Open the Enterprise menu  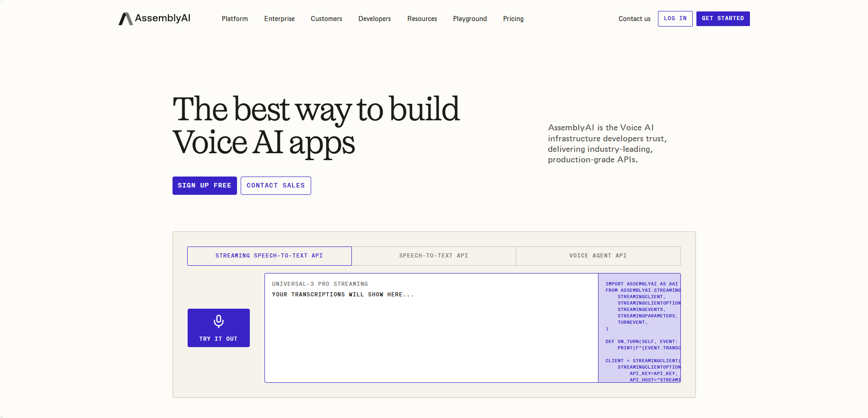point(279,19)
